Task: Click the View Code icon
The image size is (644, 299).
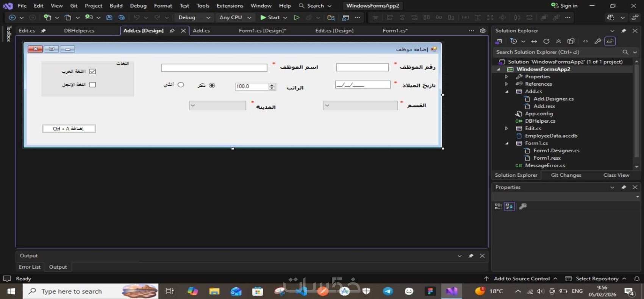Action: 586,41
